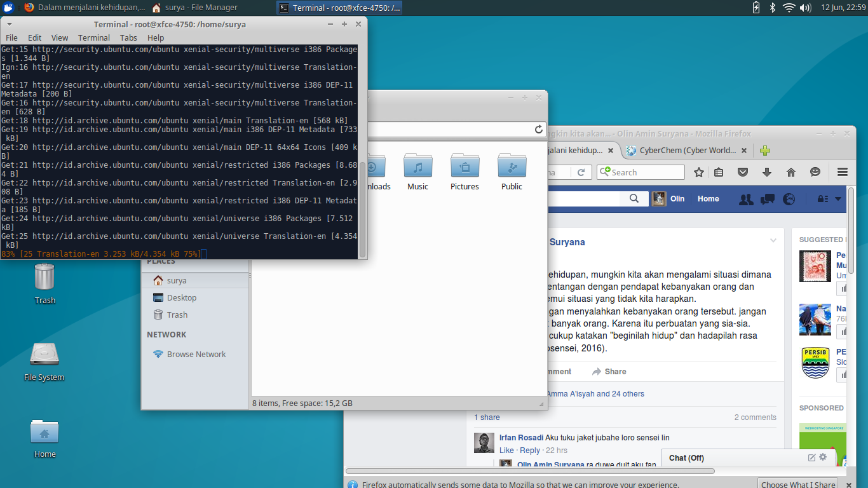Open the chat settings gear icon
Image resolution: width=868 pixels, height=488 pixels.
coord(823,457)
